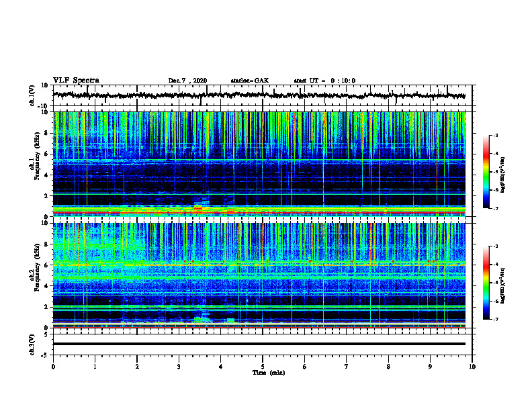Select the date label "Dec. 7, 2020"
The height and width of the screenshot is (411, 532).
[x=187, y=81]
